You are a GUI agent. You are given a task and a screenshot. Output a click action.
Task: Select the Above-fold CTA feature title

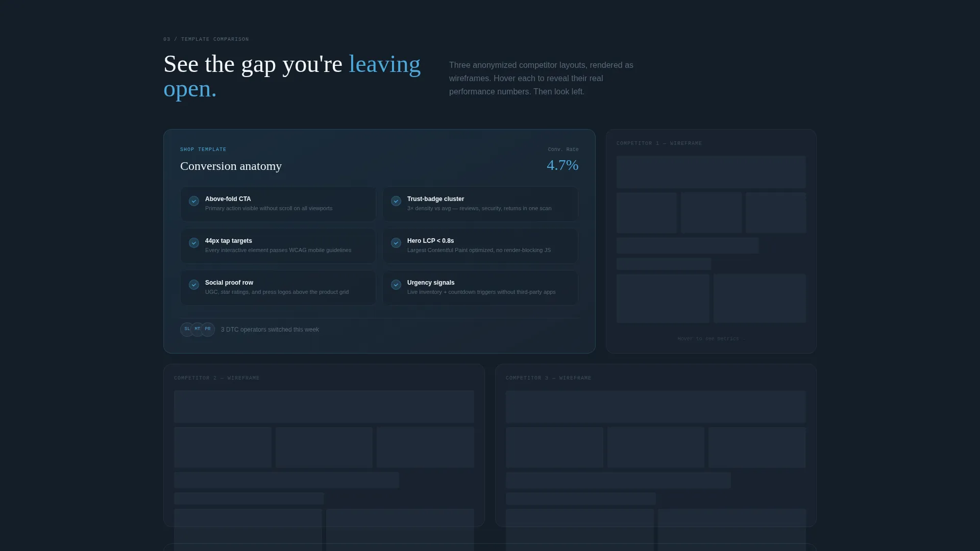[228, 199]
